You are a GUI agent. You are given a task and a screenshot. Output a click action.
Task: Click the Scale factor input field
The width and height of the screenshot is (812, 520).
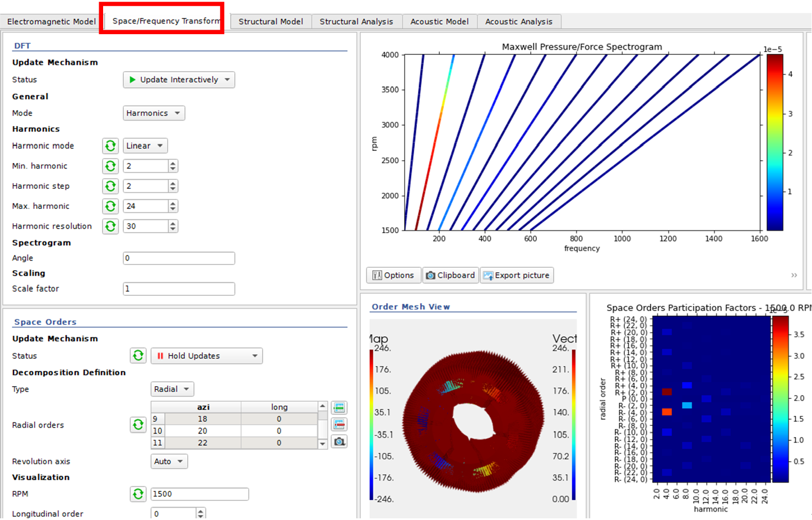[x=178, y=289]
